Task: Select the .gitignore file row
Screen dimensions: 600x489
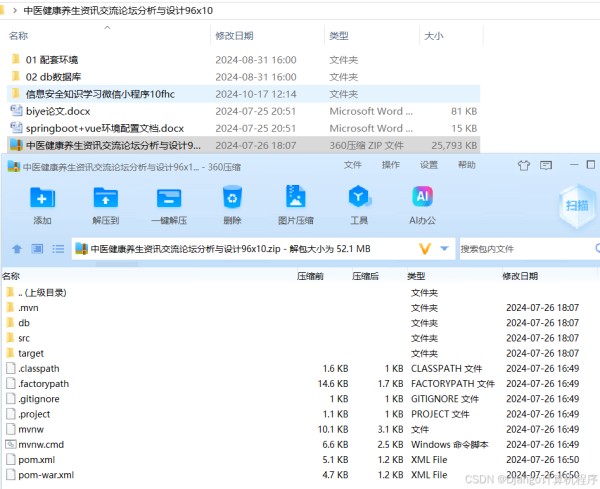Action: click(x=300, y=399)
